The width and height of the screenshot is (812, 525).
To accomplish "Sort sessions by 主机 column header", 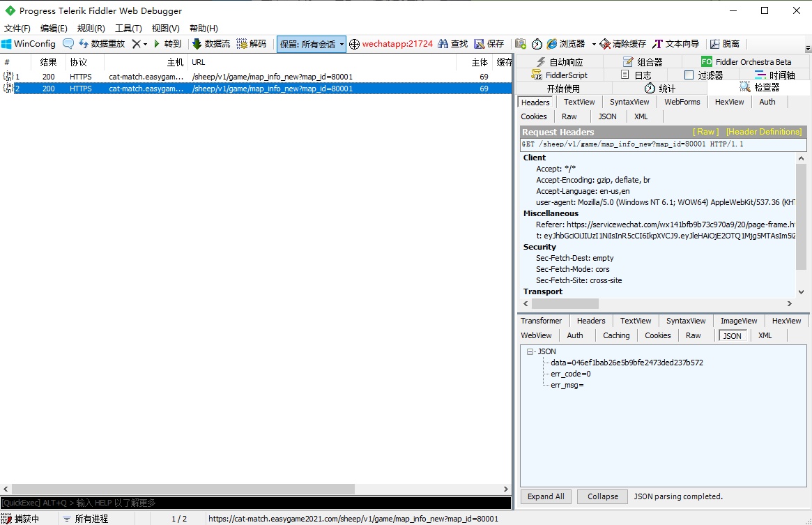I will 146,62.
